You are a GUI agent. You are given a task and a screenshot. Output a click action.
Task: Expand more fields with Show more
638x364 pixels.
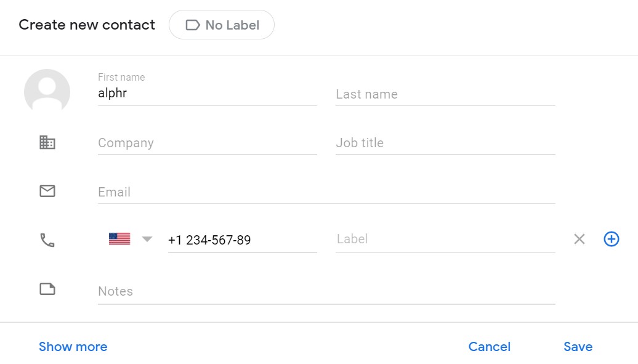pyautogui.click(x=73, y=347)
